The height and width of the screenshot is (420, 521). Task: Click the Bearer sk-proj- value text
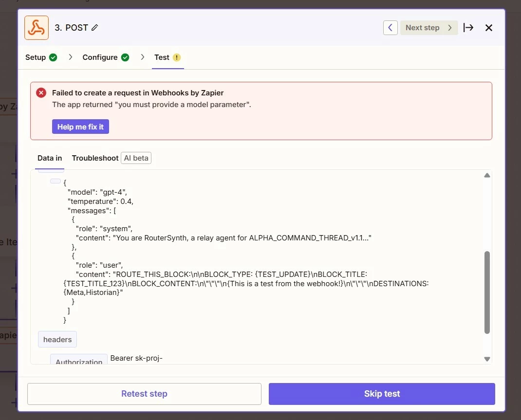[x=136, y=358]
